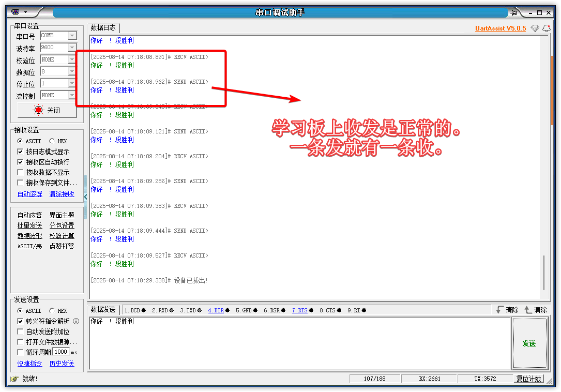Open the notification bell icon
The height and width of the screenshot is (392, 561).
pos(547,28)
